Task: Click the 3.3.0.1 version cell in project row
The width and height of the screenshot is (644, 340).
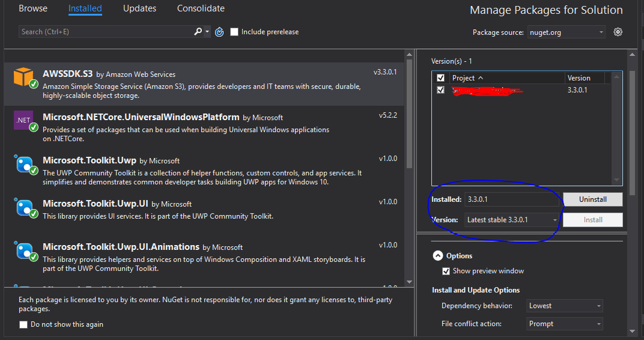Action: pos(577,90)
